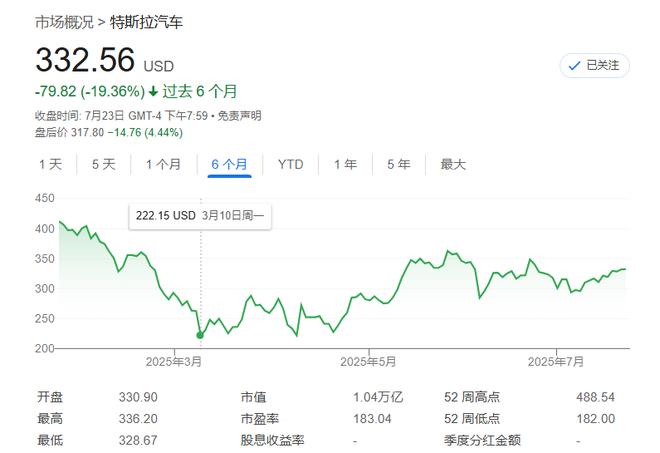
Task: Open the 5 年 range tab
Action: coord(397,164)
